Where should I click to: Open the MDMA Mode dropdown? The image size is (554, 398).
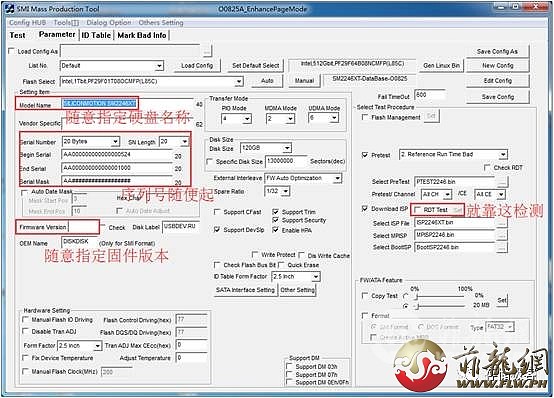click(x=290, y=118)
